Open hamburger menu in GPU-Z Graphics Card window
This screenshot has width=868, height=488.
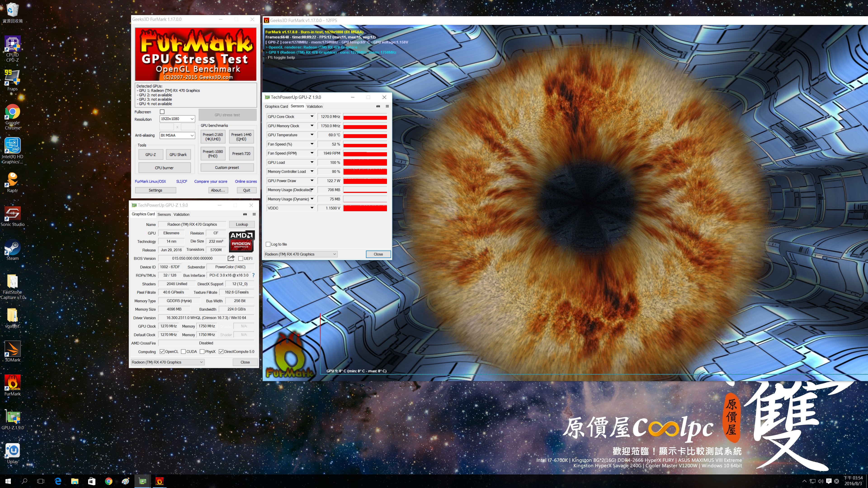pyautogui.click(x=254, y=214)
